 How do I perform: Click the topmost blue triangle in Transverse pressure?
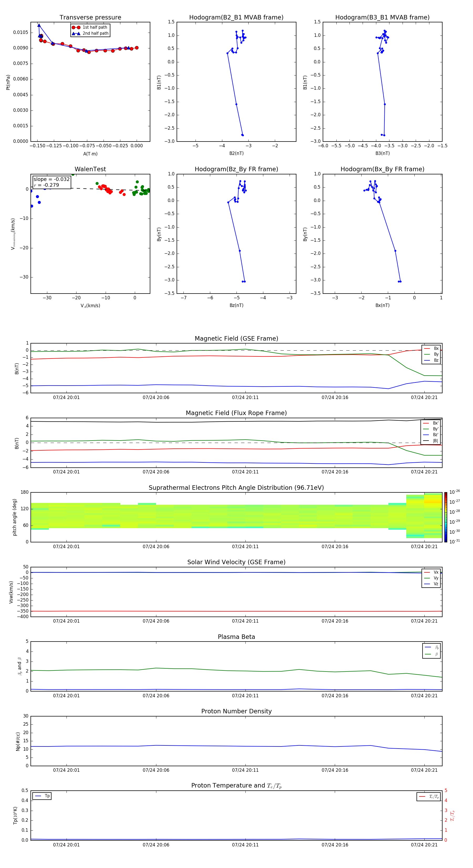pyautogui.click(x=39, y=25)
